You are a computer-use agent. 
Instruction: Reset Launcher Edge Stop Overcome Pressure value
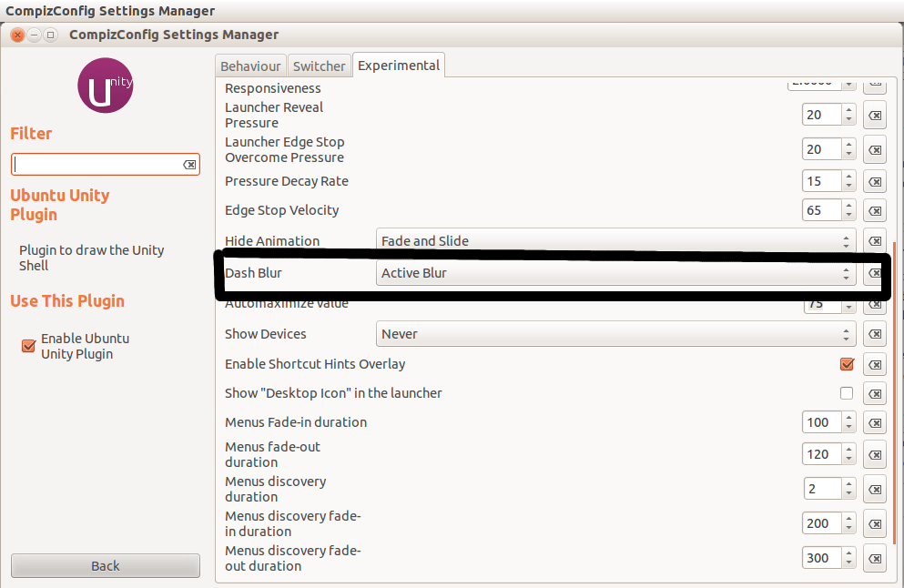[x=875, y=150]
